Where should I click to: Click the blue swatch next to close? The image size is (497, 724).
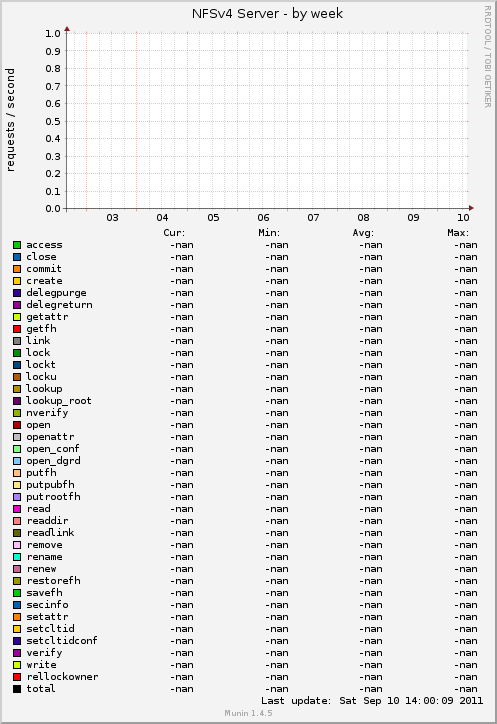[x=17, y=257]
